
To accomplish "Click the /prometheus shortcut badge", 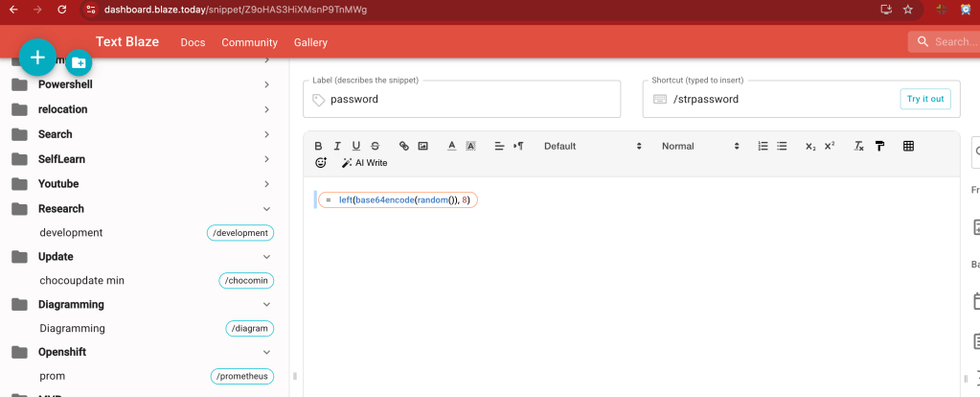I will (241, 376).
